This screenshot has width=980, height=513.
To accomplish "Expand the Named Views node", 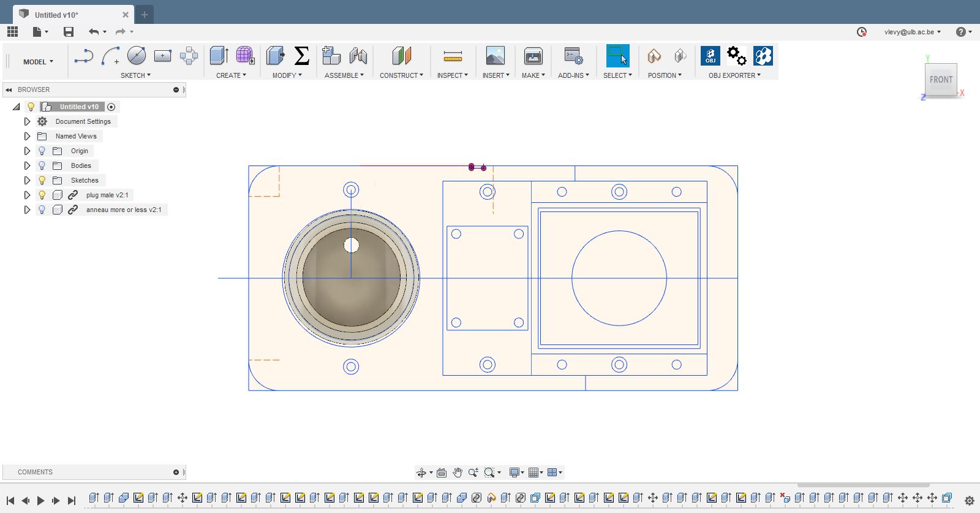I will (27, 136).
